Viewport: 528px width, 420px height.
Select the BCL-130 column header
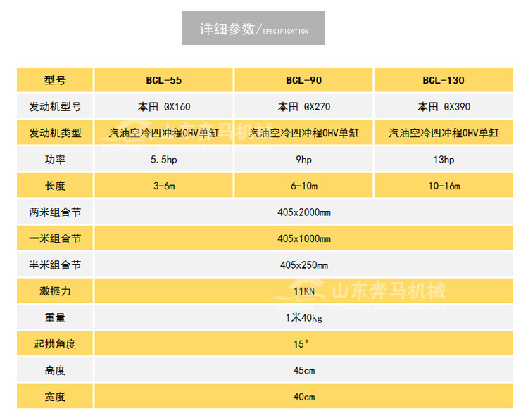tap(444, 81)
